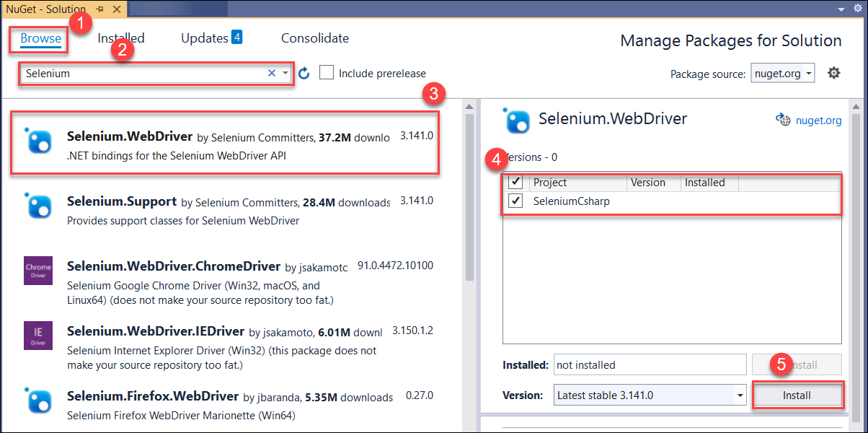This screenshot has width=868, height=433.
Task: Open the search box history dropdown arrow
Action: [x=285, y=73]
